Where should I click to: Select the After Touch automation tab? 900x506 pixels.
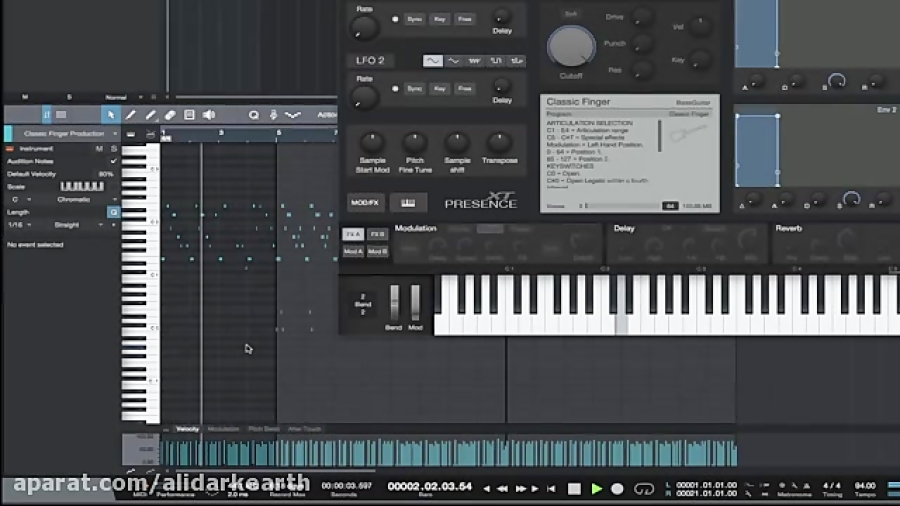[304, 429]
